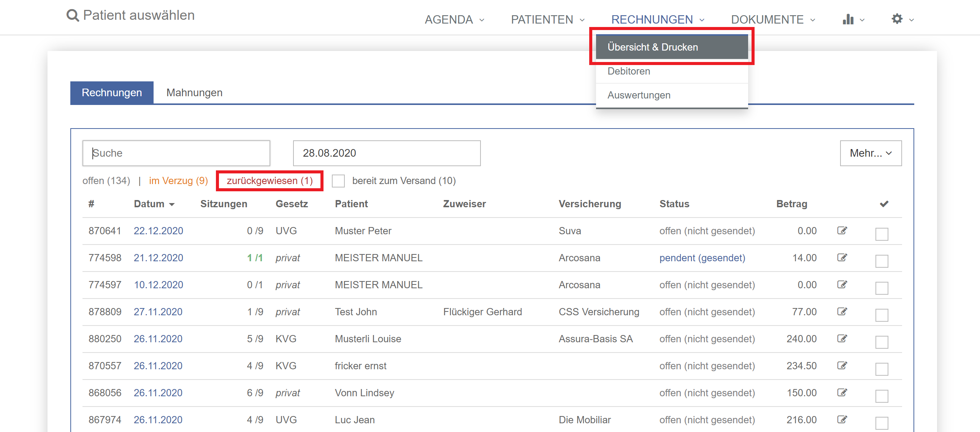Tick checkbox for invoice 870641
The height and width of the screenshot is (432, 980).
pyautogui.click(x=882, y=234)
